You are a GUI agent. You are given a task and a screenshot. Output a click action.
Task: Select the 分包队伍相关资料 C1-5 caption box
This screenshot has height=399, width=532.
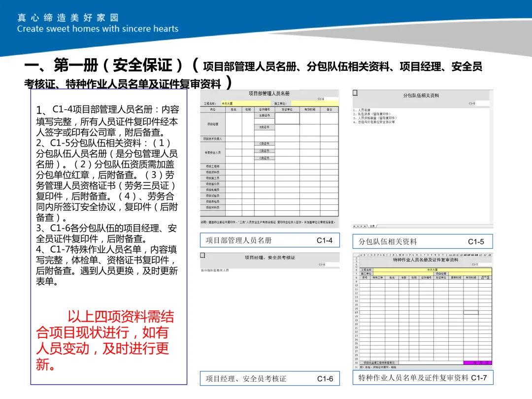pos(423,241)
